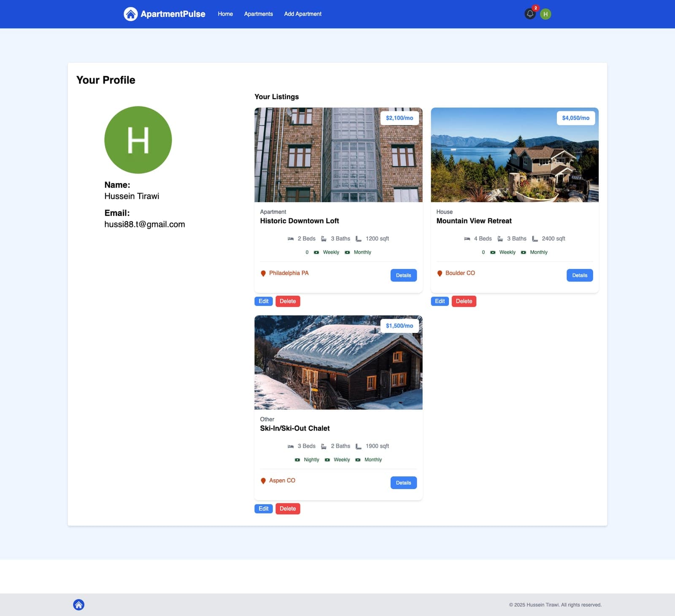Click the sqft icon on Historic Downtown Loft
The height and width of the screenshot is (616, 675).
[359, 239]
